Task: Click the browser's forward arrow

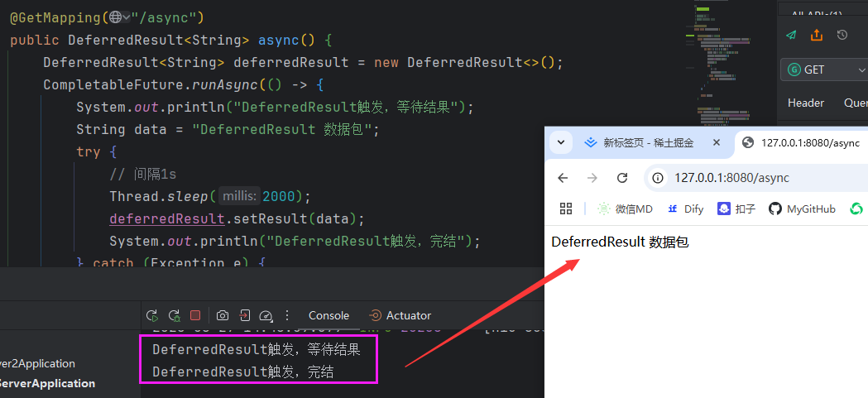Action: 592,178
